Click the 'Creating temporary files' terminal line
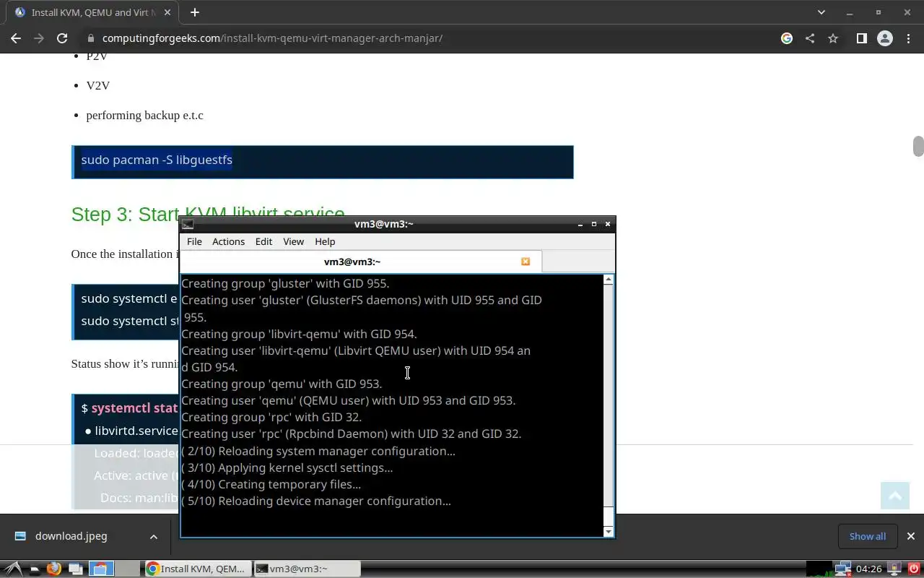The image size is (924, 578). click(271, 484)
